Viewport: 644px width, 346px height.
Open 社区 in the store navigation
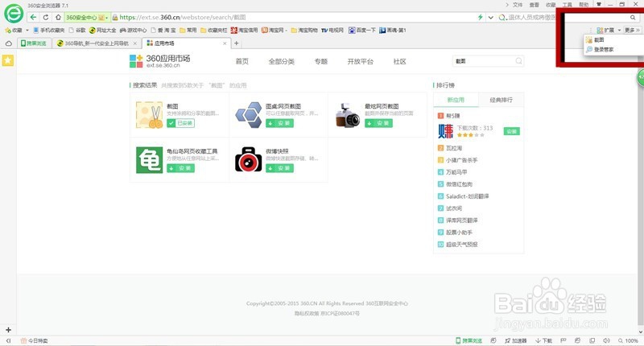(x=399, y=61)
